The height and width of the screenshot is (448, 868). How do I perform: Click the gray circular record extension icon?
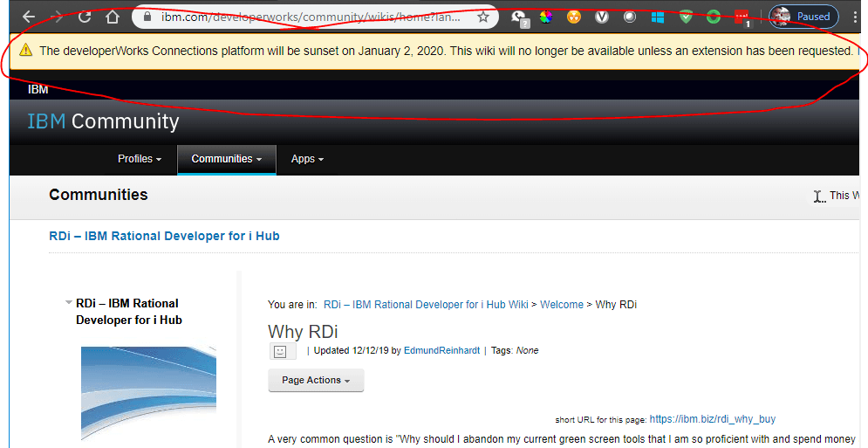click(x=630, y=17)
